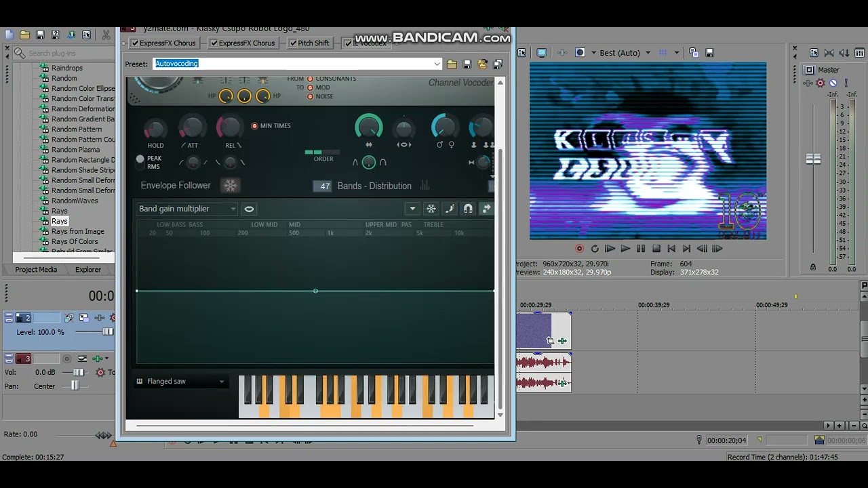868x488 pixels.
Task: Switch to Project Media tab
Action: [x=37, y=270]
